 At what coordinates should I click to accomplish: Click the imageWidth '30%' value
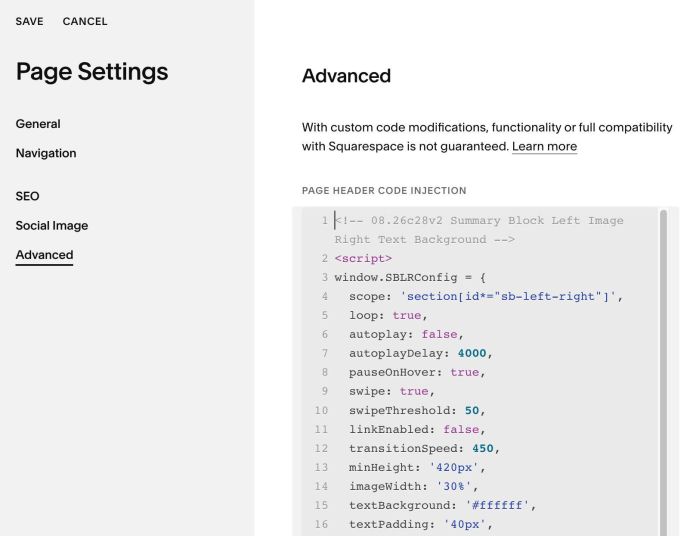[454, 486]
